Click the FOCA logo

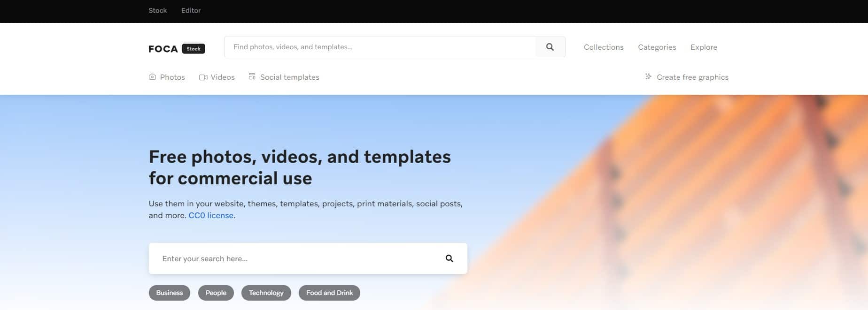pyautogui.click(x=163, y=49)
